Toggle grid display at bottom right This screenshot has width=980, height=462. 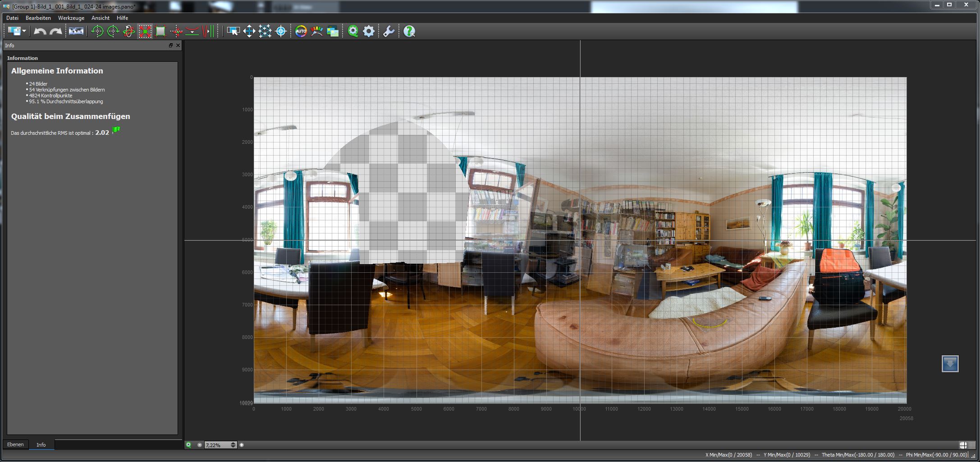(972, 445)
